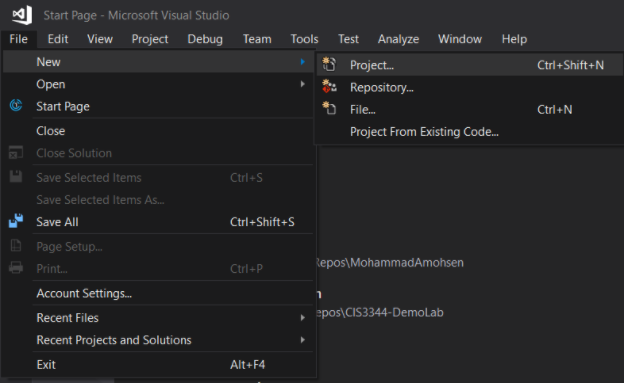
Task: Click the Close Solution icon
Action: click(x=16, y=153)
